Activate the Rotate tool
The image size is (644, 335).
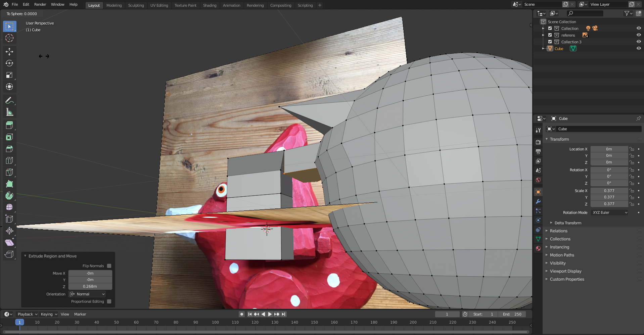tap(9, 63)
